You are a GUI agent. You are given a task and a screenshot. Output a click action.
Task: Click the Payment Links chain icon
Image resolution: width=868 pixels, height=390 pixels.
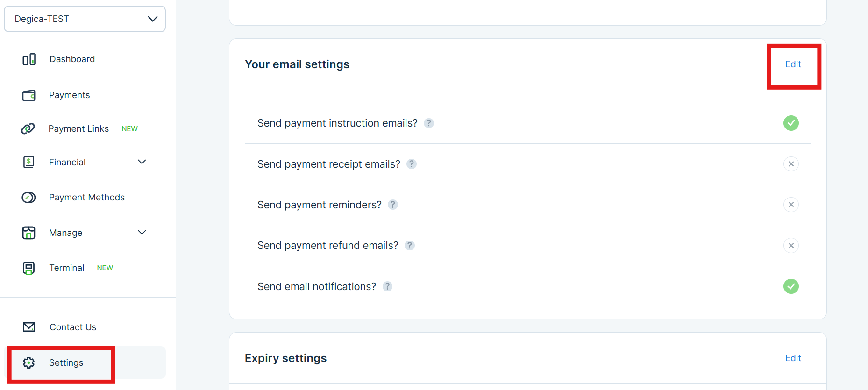tap(28, 128)
